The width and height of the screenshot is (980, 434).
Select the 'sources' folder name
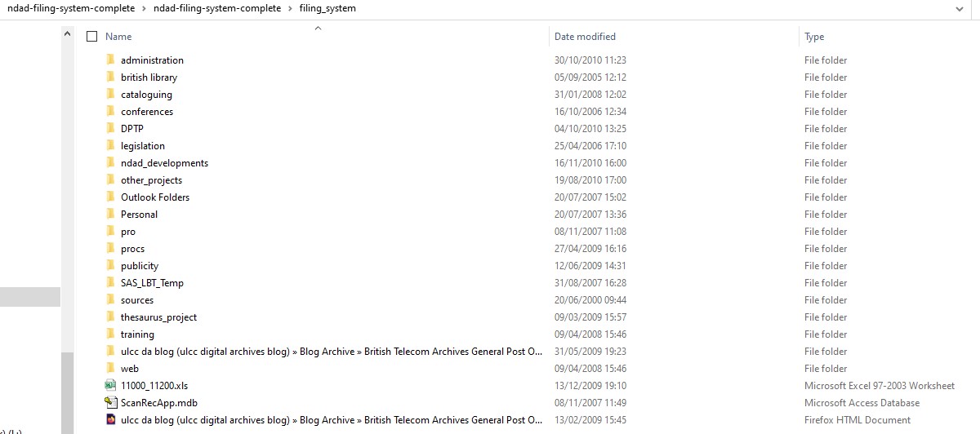pyautogui.click(x=137, y=299)
